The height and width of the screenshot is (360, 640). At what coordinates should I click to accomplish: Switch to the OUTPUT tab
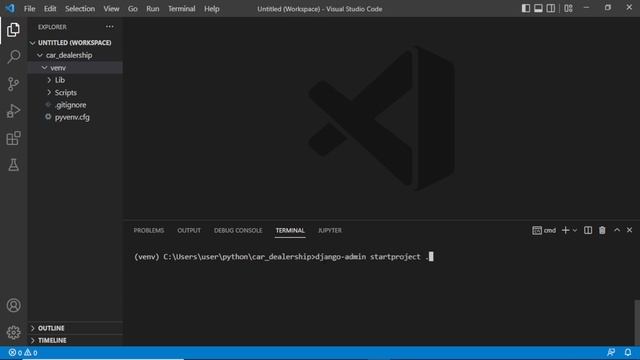click(x=189, y=231)
